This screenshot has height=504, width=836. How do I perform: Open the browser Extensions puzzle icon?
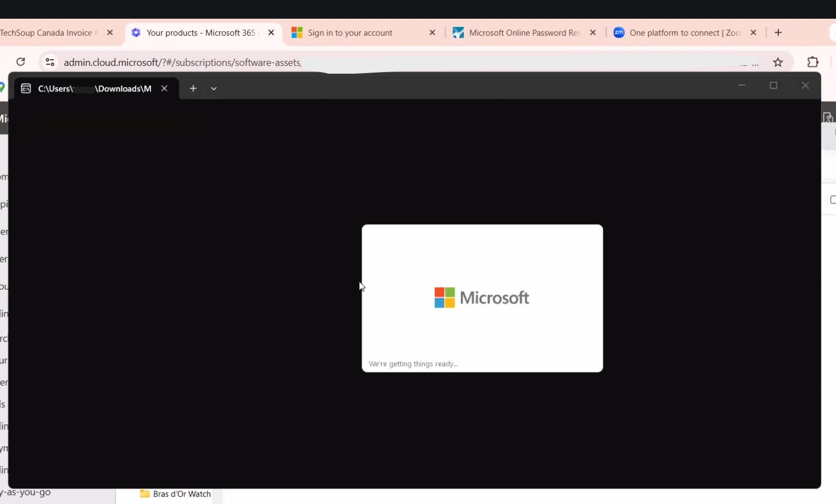point(812,62)
